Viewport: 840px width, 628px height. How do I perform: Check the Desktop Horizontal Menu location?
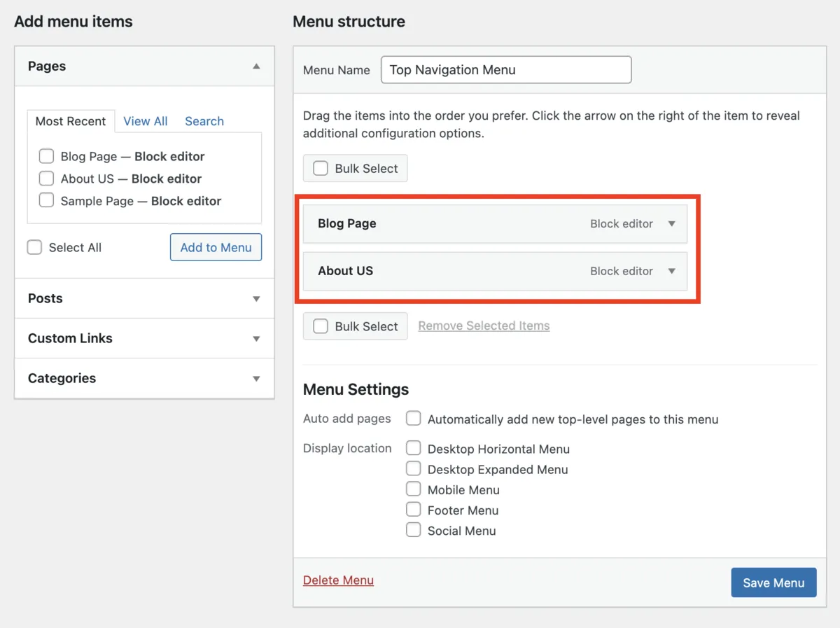[414, 448]
